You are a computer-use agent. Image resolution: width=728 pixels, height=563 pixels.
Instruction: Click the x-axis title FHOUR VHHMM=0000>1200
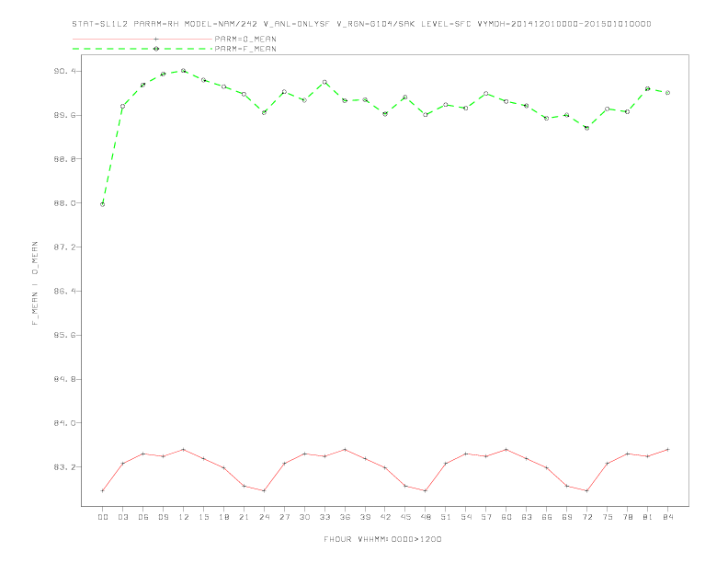pyautogui.click(x=382, y=539)
